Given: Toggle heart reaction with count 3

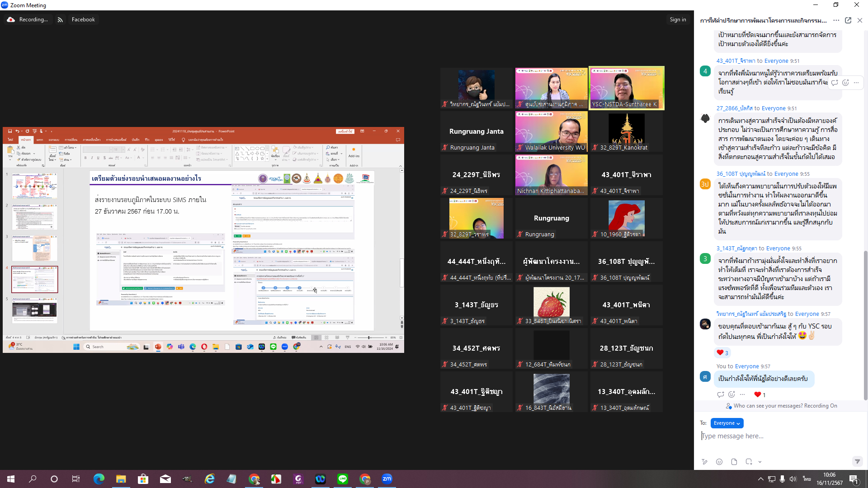Looking at the screenshot, I should click(x=722, y=353).
